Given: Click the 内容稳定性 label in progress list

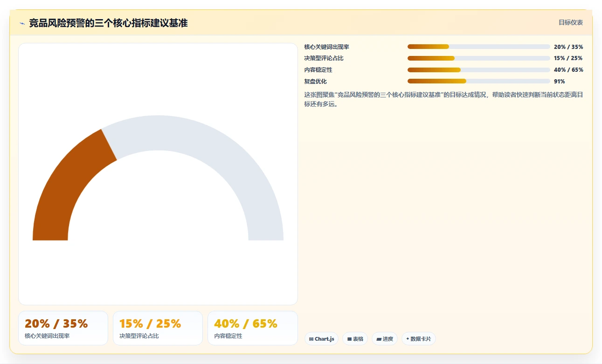Looking at the screenshot, I should pyautogui.click(x=318, y=70).
